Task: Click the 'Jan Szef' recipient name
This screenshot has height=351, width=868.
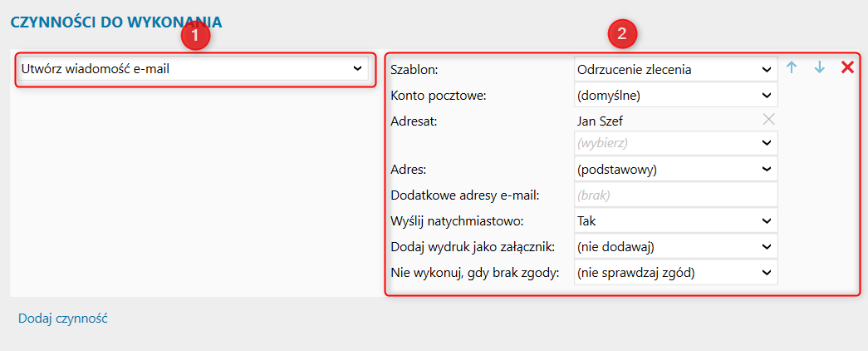Action: click(601, 120)
